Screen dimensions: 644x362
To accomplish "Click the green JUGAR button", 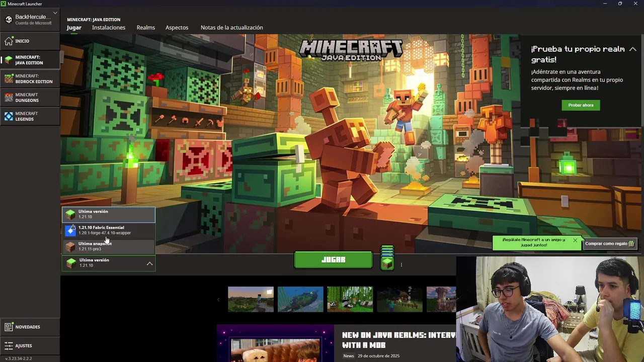I will click(334, 260).
